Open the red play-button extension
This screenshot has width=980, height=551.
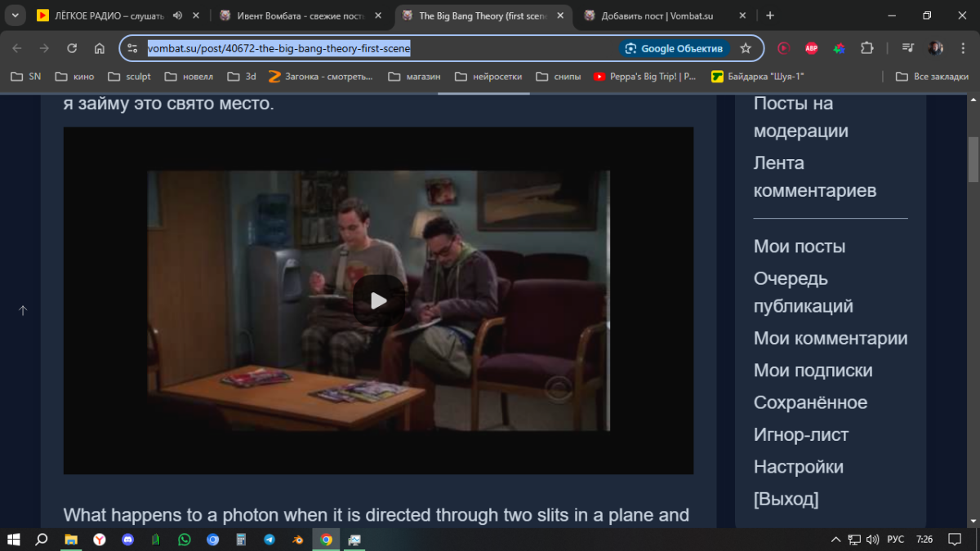(784, 48)
